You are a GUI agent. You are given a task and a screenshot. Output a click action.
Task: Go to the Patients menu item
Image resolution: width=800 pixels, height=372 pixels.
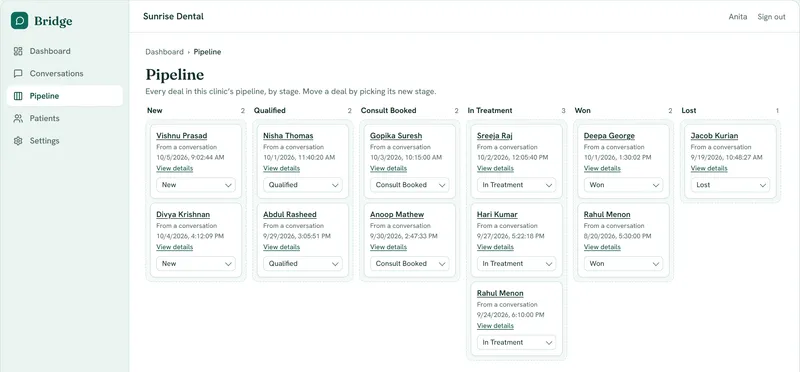[x=65, y=118]
